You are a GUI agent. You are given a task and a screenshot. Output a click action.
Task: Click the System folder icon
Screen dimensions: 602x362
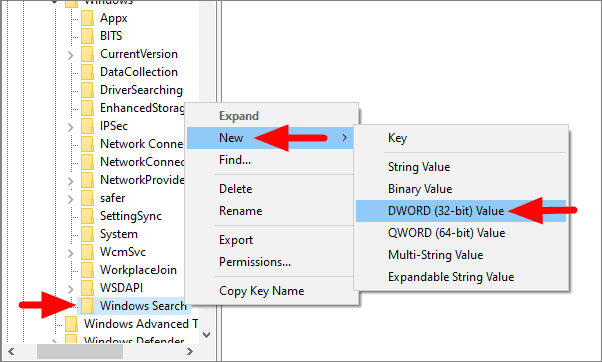[88, 234]
